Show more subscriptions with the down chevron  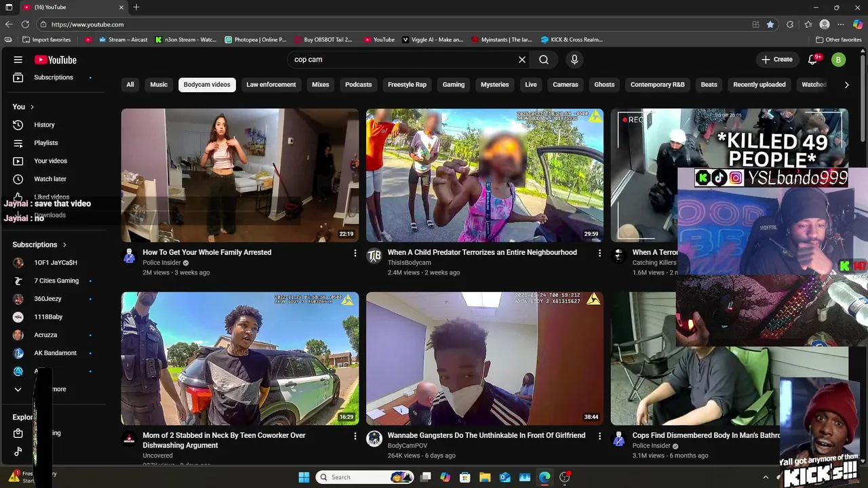click(18, 390)
